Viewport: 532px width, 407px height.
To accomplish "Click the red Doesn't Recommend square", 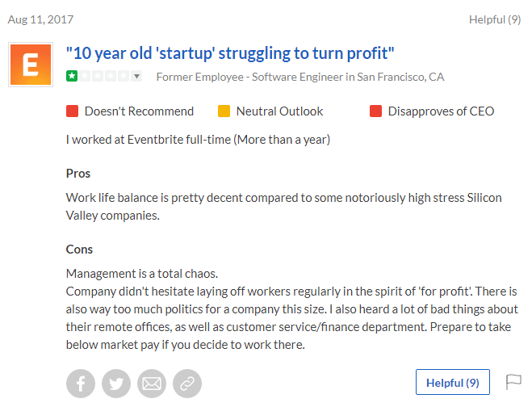I will [x=73, y=111].
